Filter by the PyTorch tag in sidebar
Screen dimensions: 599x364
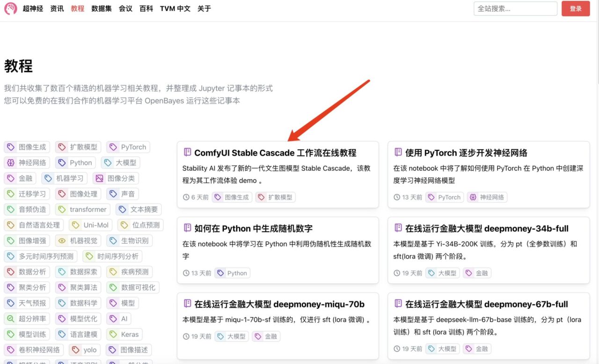pos(128,147)
